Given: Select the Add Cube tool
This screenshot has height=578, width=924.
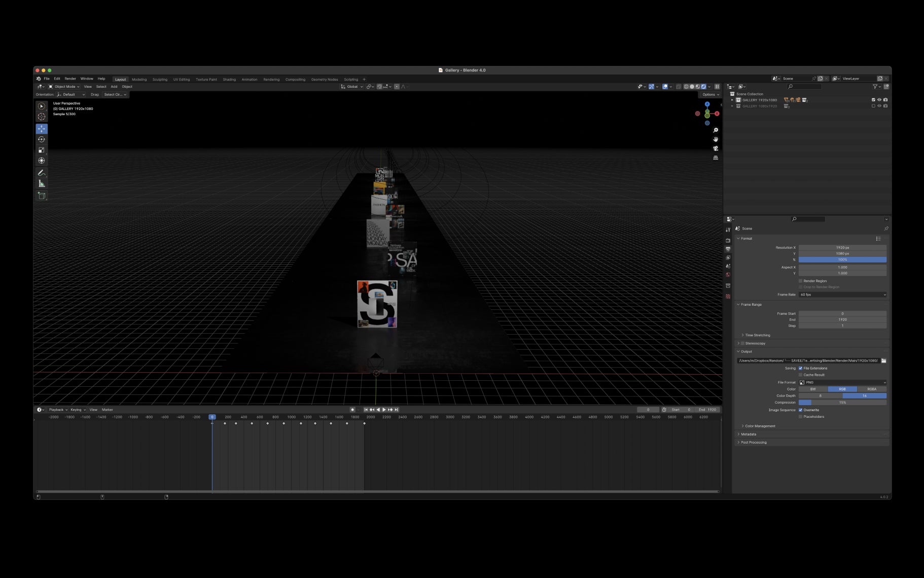Looking at the screenshot, I should (x=42, y=196).
